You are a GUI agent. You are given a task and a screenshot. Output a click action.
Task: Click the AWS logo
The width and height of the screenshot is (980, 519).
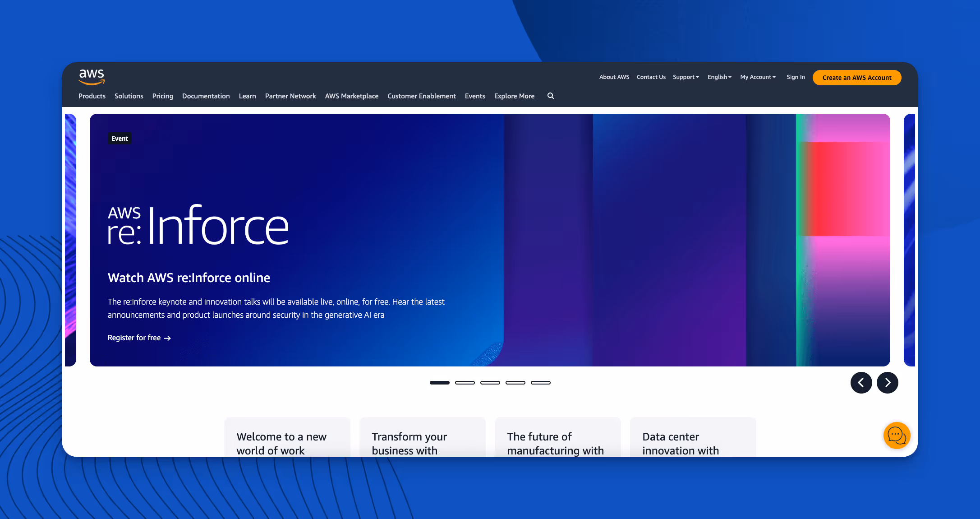(x=92, y=77)
